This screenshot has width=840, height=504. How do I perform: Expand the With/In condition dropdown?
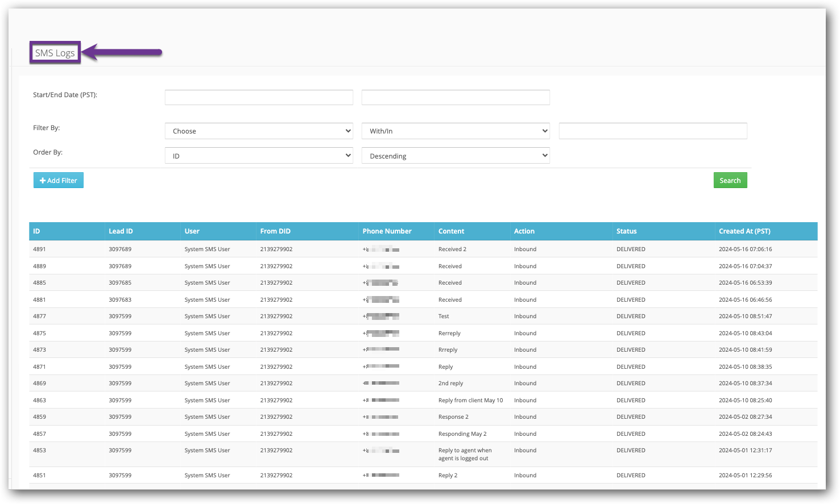pyautogui.click(x=456, y=131)
